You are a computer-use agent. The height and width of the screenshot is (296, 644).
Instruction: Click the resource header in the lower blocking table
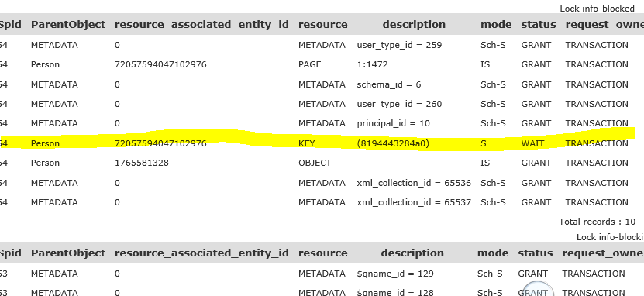323,253
